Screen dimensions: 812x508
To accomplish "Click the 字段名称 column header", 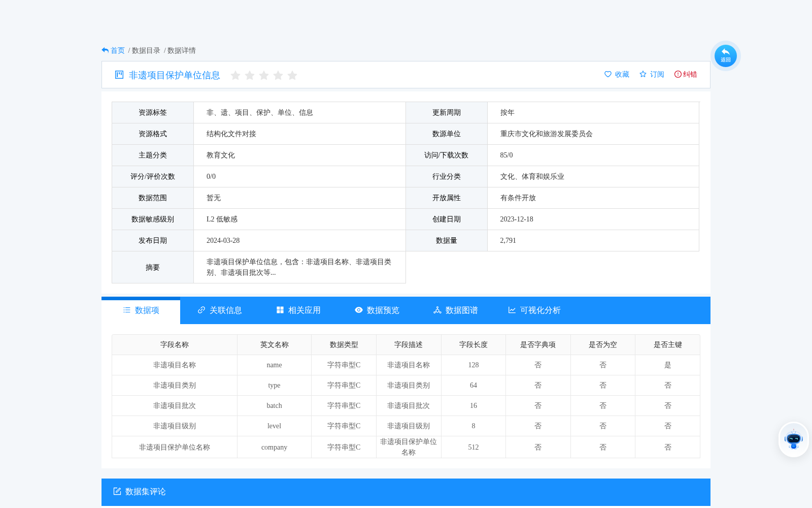I will pyautogui.click(x=175, y=344).
